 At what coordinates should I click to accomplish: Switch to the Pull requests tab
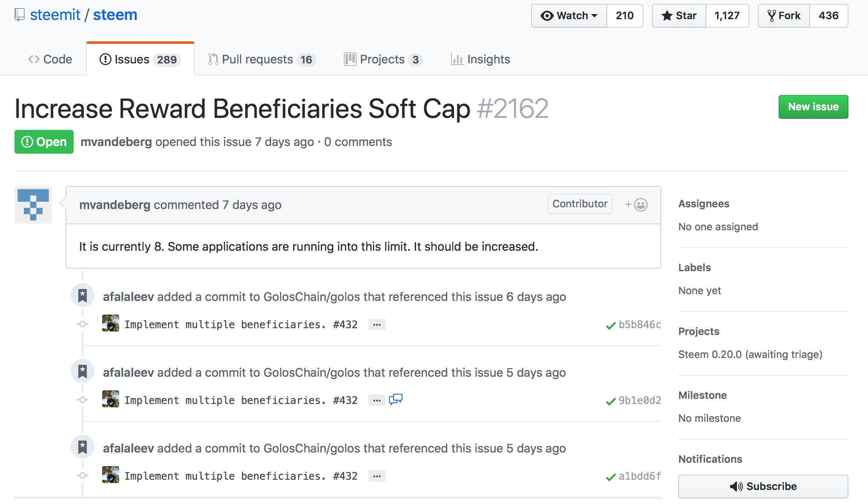coord(262,59)
